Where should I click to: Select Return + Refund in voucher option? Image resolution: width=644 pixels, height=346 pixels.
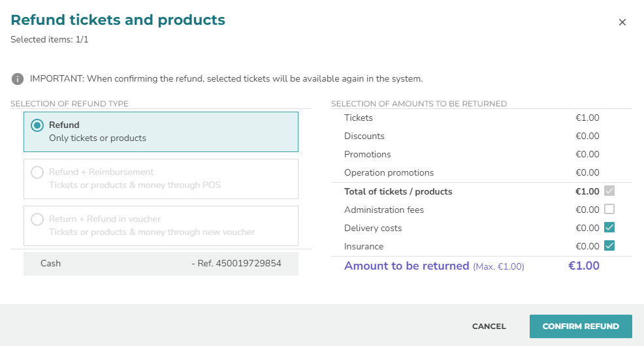coord(37,219)
